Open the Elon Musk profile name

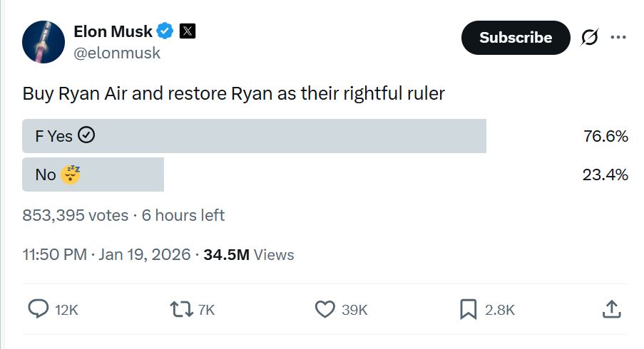point(113,31)
